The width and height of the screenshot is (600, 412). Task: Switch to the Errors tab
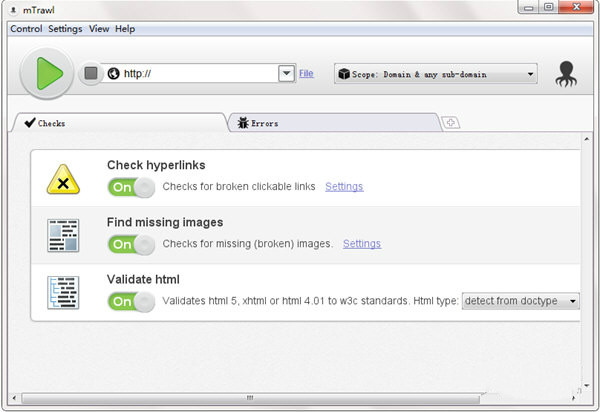[x=333, y=123]
